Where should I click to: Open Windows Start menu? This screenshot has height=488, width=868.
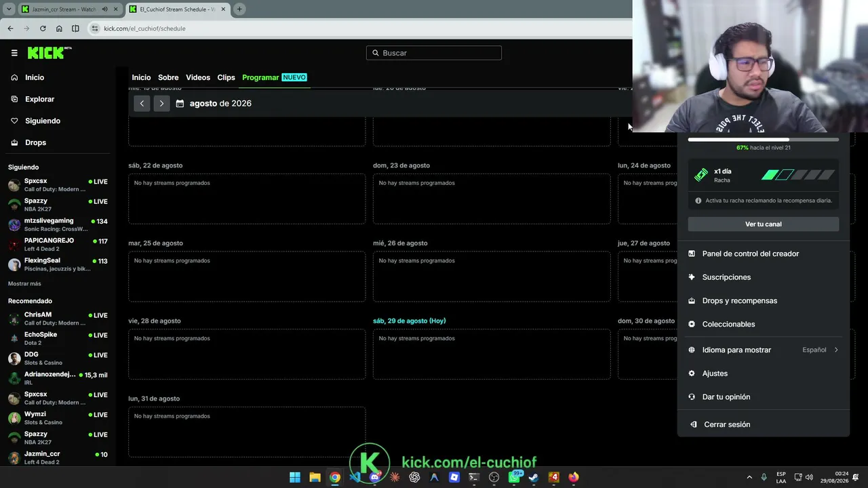pos(295,477)
